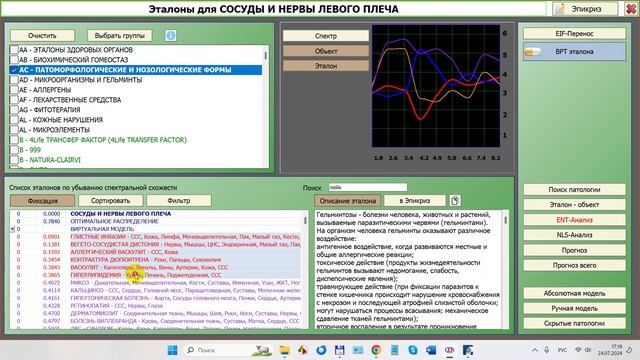
Task: Click Поиск патологии button
Action: tap(574, 189)
